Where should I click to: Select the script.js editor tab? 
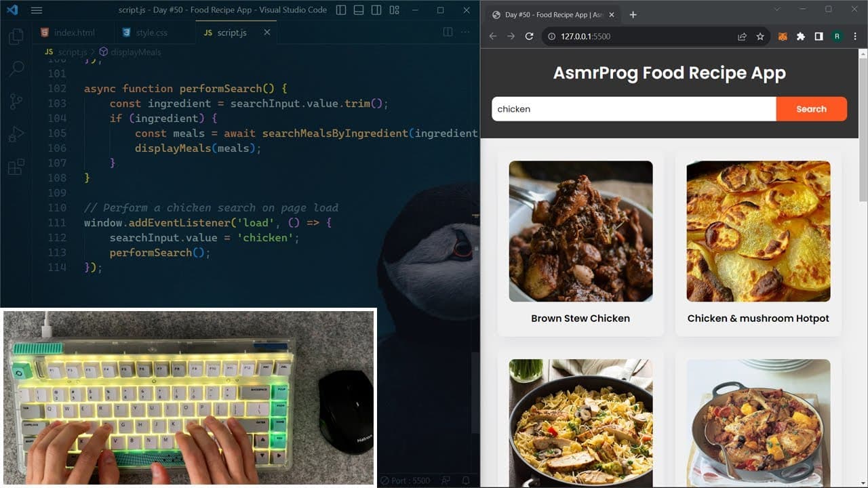pos(237,33)
